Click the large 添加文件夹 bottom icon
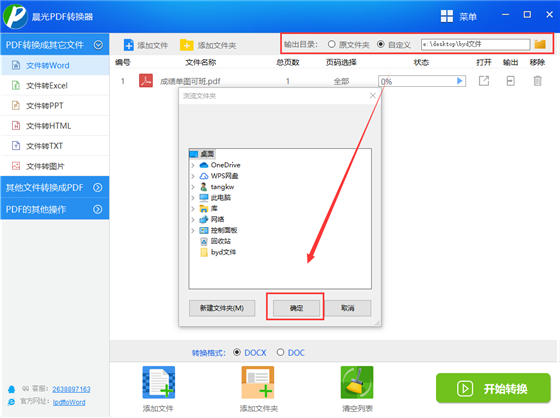560x418 pixels. [258, 382]
